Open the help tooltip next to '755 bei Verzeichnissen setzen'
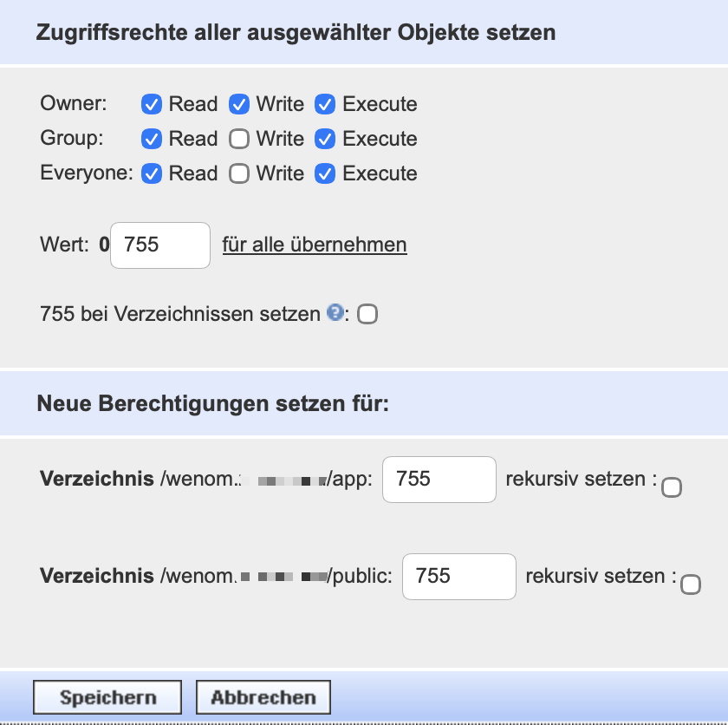 pyautogui.click(x=336, y=314)
